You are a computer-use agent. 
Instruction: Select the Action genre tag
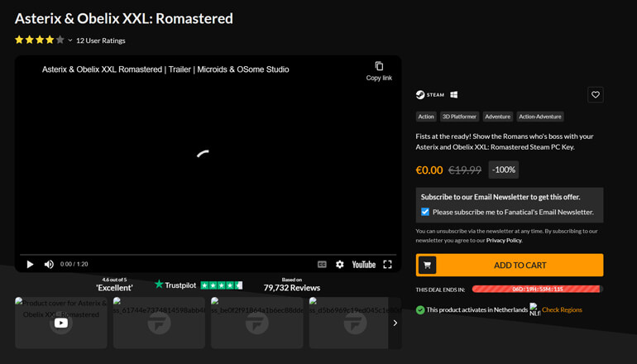coord(426,117)
